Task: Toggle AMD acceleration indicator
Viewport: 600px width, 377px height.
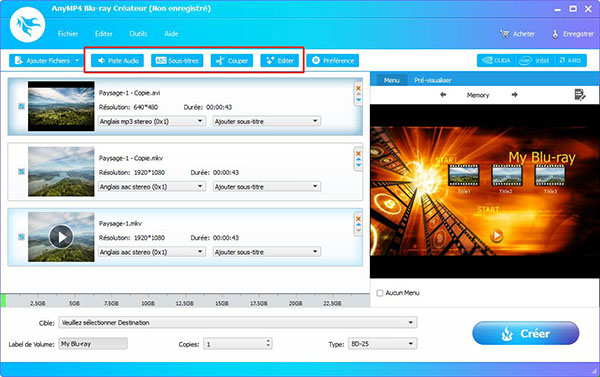Action: [570, 60]
